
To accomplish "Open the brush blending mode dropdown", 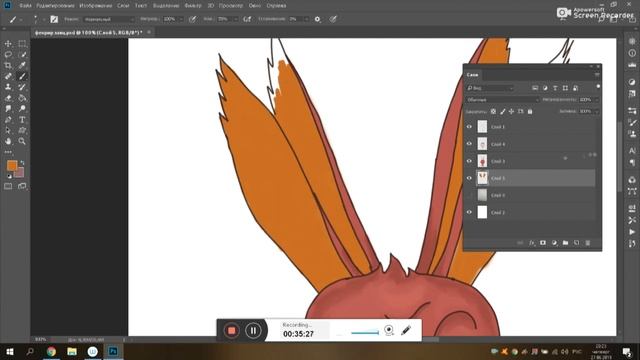I will [x=109, y=19].
